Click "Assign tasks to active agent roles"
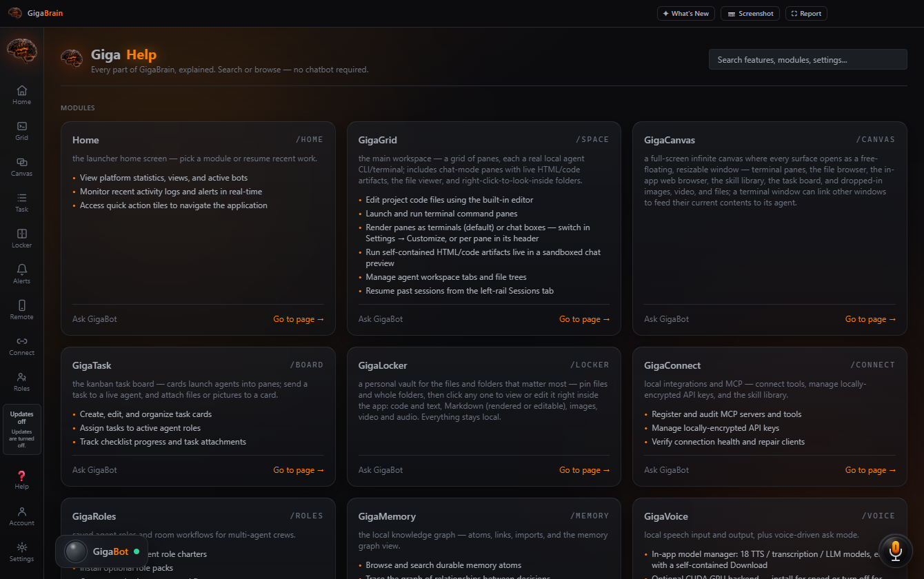This screenshot has width=924, height=579. click(140, 428)
